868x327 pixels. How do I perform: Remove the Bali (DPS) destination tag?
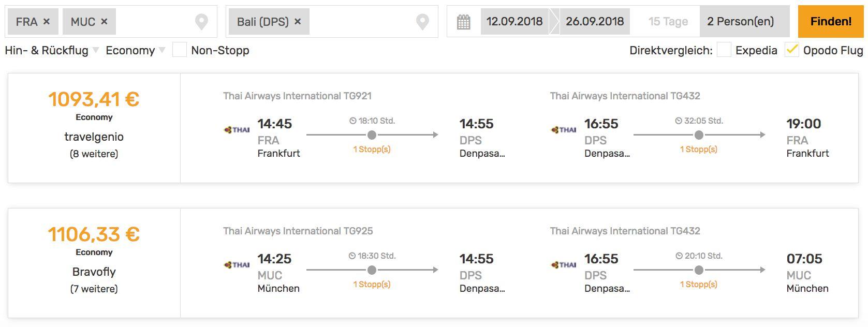click(x=298, y=22)
